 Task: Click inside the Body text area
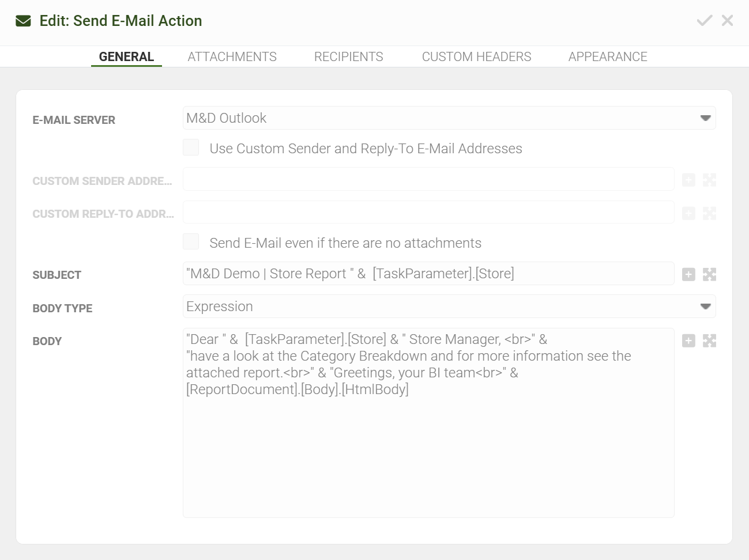428,449
